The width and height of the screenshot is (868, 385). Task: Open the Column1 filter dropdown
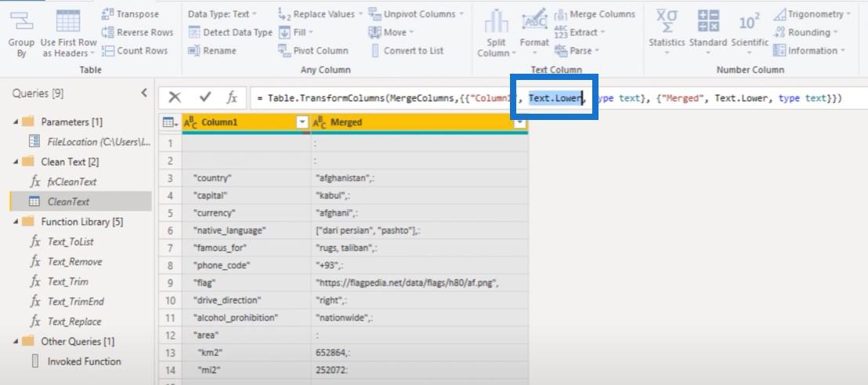click(303, 123)
